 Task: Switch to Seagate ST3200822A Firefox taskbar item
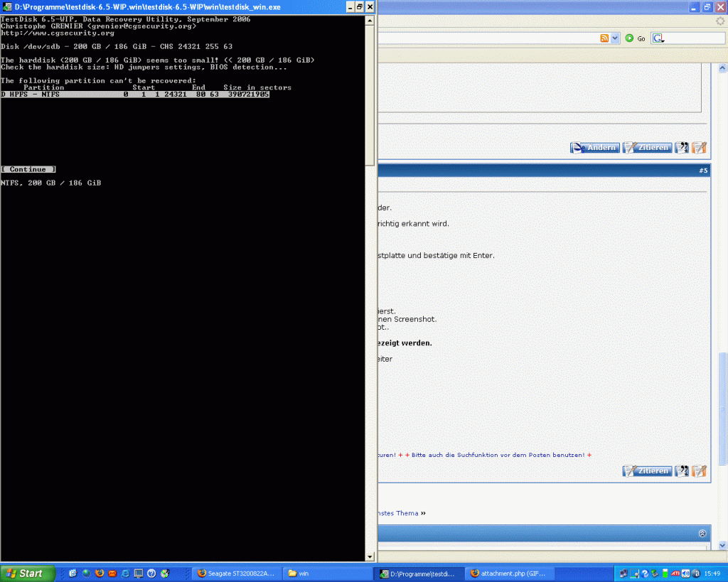tap(236, 573)
